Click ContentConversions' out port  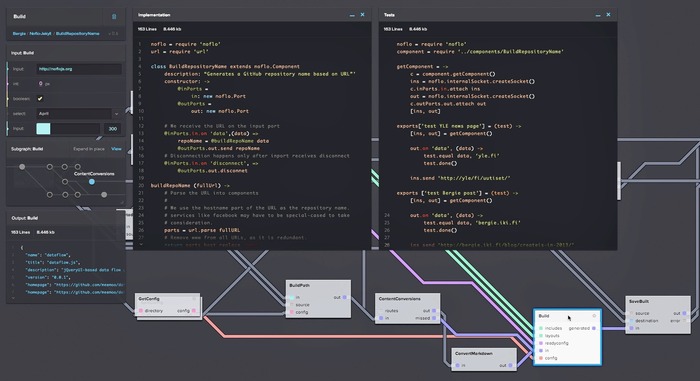pos(434,310)
